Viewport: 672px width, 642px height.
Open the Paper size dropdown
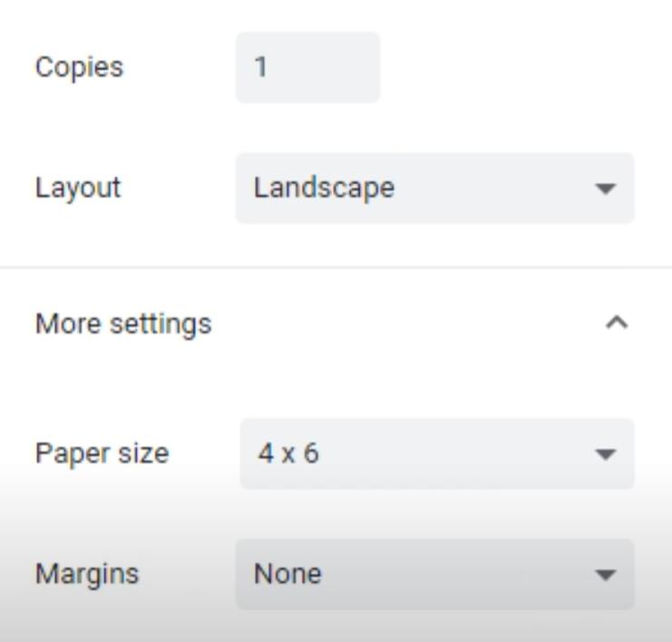[436, 453]
